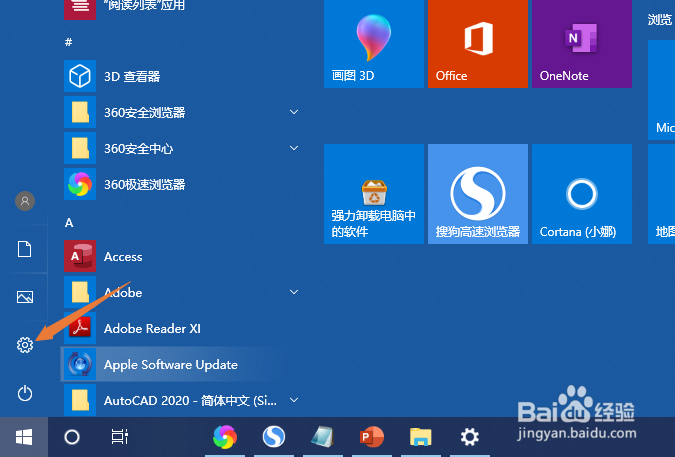Click the Windows Start button
Viewport: 675px width, 457px height.
point(24,437)
